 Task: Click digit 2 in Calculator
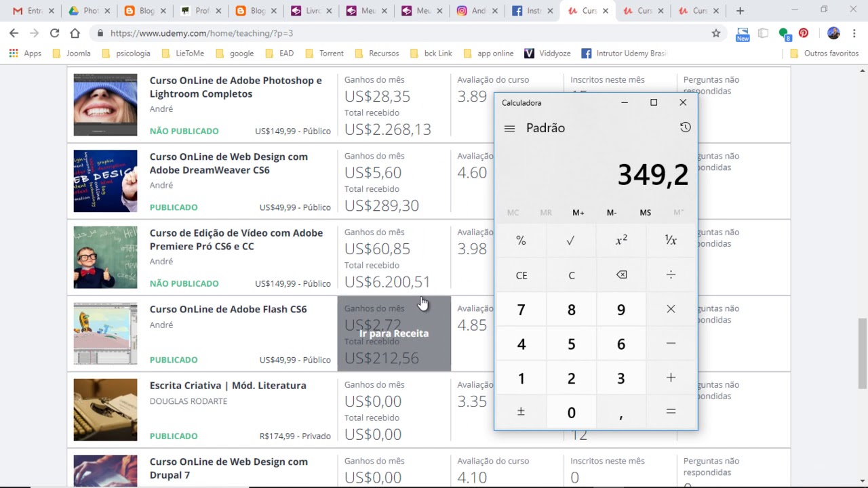point(571,378)
